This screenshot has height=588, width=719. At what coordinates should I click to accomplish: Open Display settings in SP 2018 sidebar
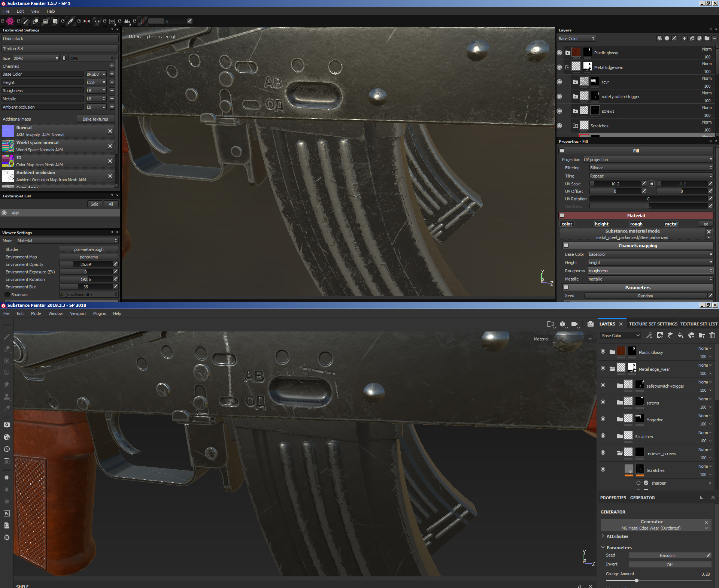[7, 425]
